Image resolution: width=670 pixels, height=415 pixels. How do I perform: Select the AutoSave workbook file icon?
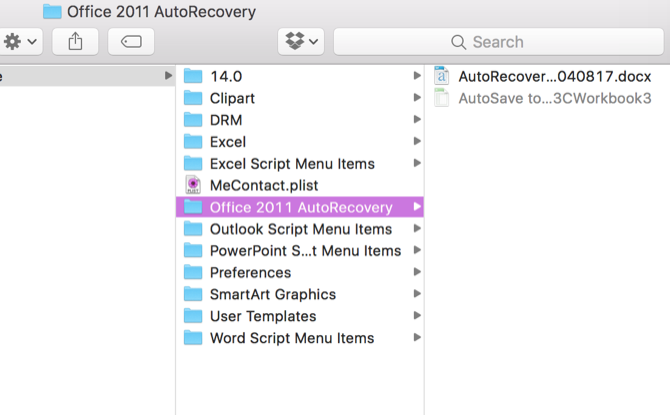(x=442, y=98)
